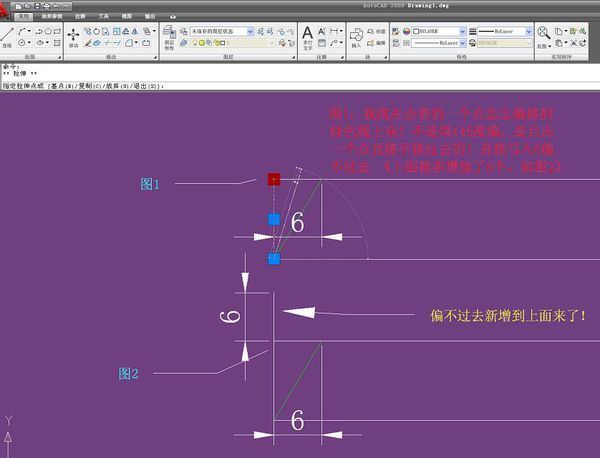Open the ByLayer lineweight dropdown
Viewport: 600px width, 458px height.
pyautogui.click(x=505, y=31)
